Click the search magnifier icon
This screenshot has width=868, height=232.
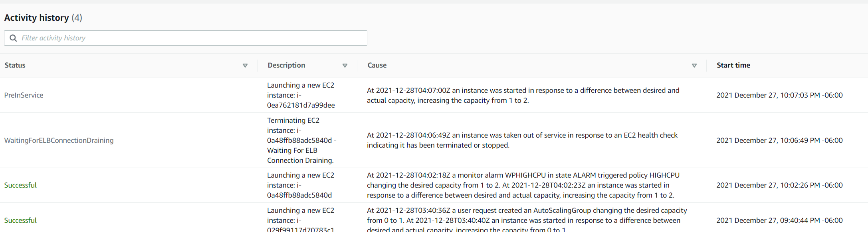(x=13, y=38)
